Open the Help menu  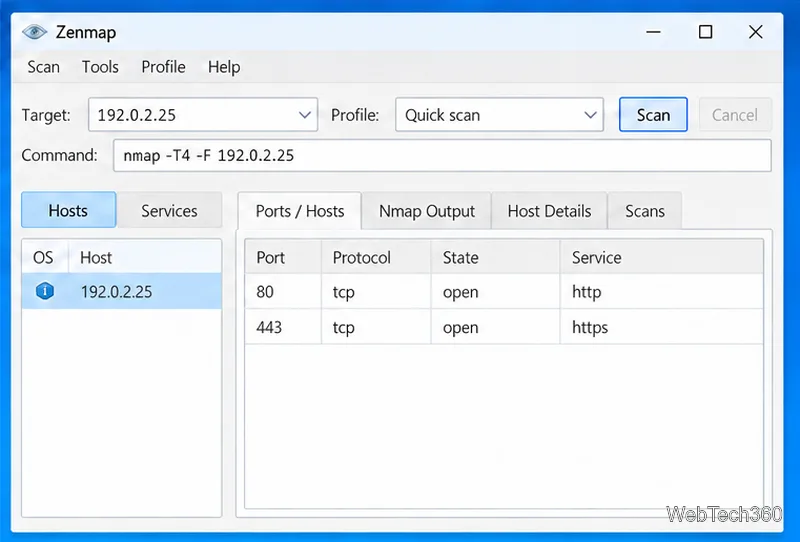[x=224, y=67]
